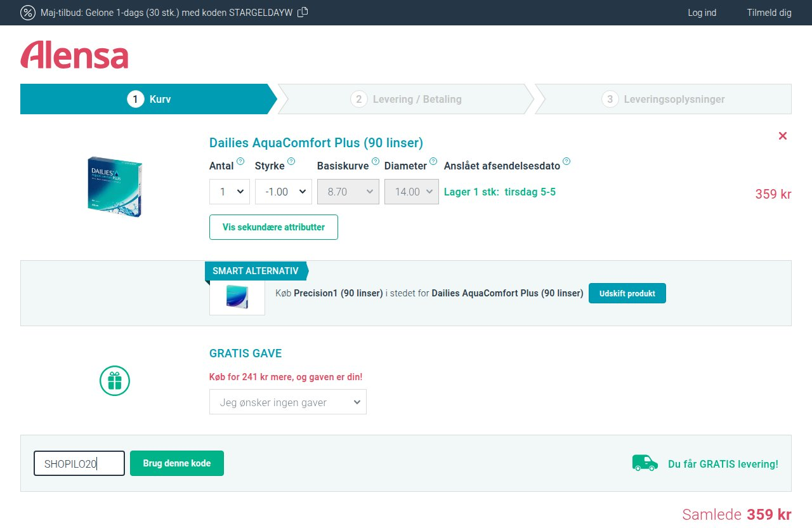Remove Dailies AquaComfort Plus with red X

(783, 136)
